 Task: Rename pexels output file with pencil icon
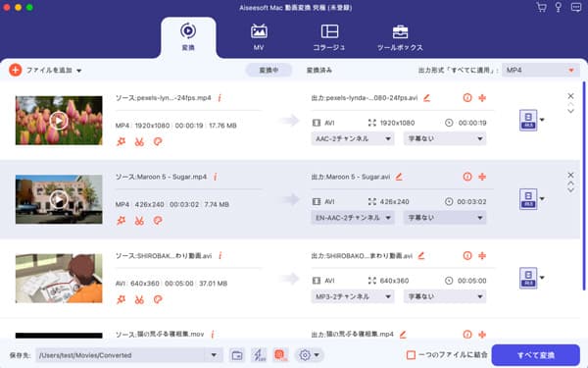pyautogui.click(x=426, y=98)
